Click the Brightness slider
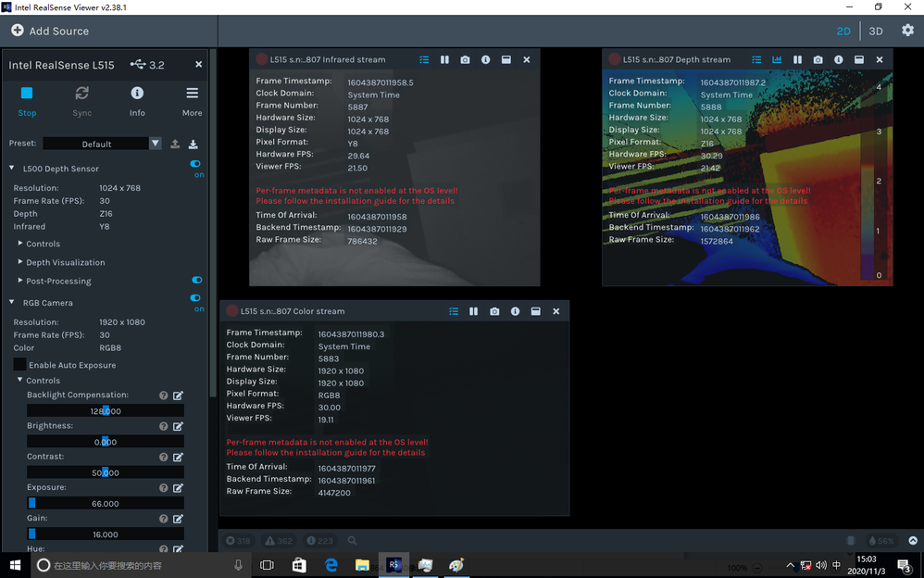The width and height of the screenshot is (924, 578). click(x=106, y=442)
